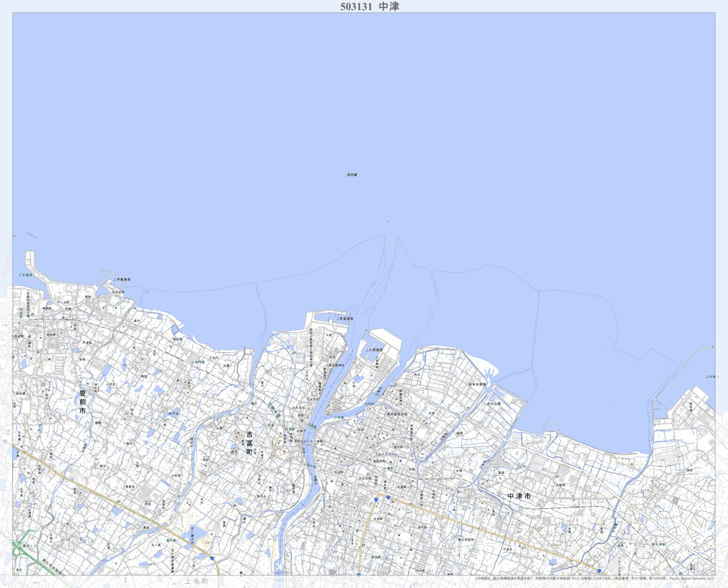Click the orange marker dot in the sea

[x=387, y=221]
